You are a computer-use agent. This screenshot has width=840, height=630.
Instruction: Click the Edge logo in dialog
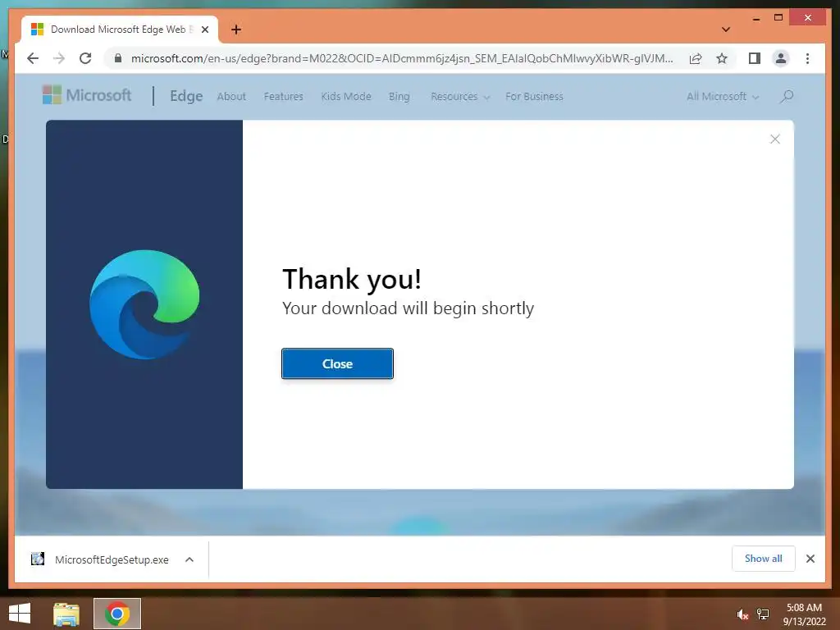pos(144,304)
